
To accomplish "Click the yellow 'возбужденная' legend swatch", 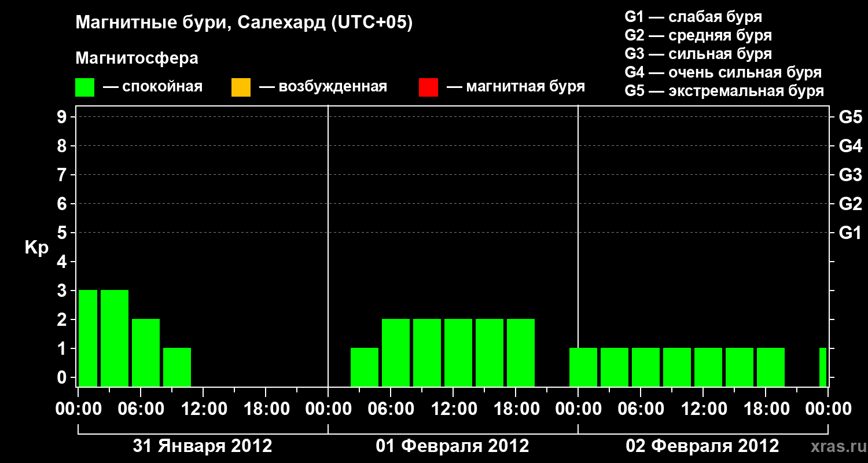I will 241,87.
